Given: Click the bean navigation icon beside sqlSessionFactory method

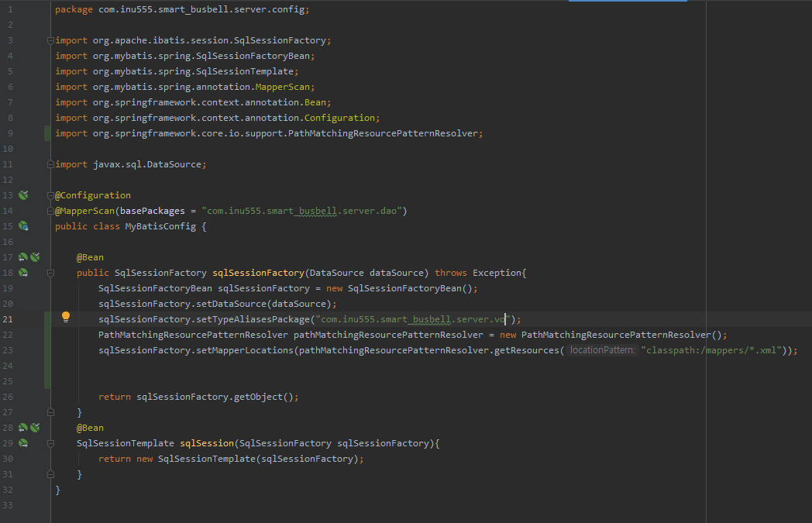Looking at the screenshot, I should 23,272.
